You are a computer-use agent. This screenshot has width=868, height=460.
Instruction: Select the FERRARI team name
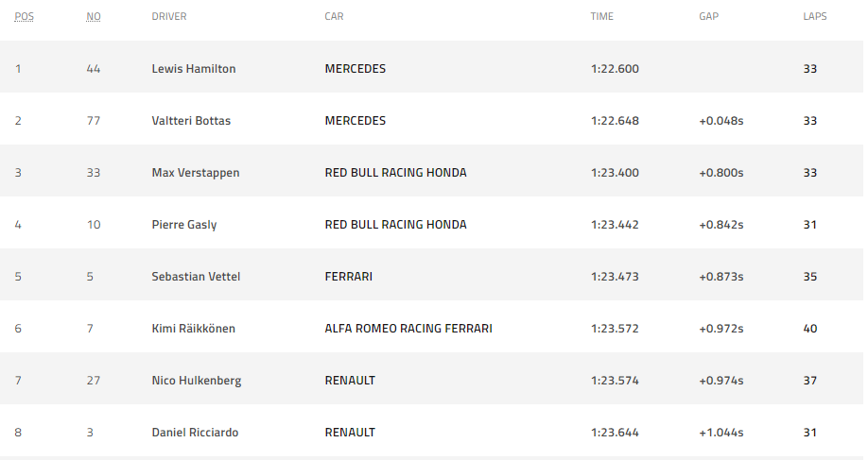[349, 277]
